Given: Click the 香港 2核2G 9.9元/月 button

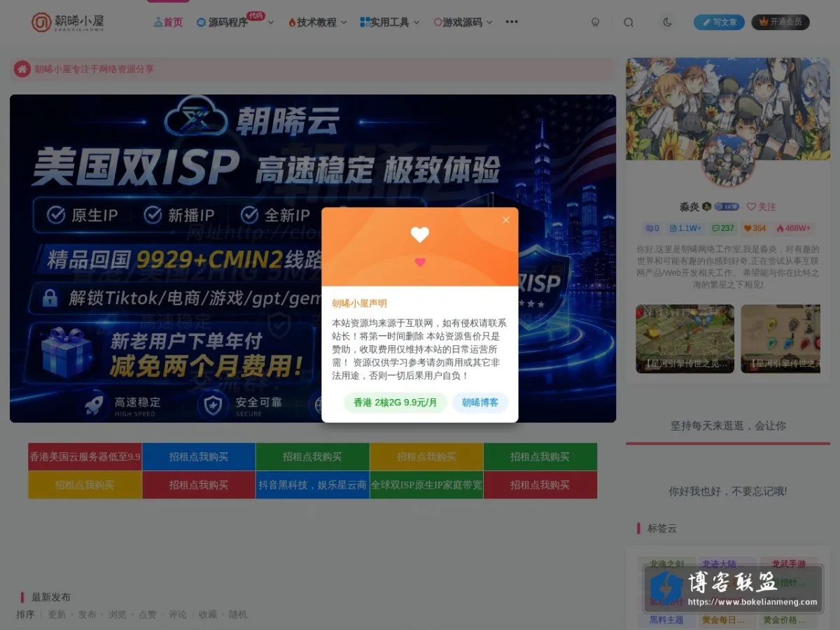Looking at the screenshot, I should pyautogui.click(x=395, y=402).
